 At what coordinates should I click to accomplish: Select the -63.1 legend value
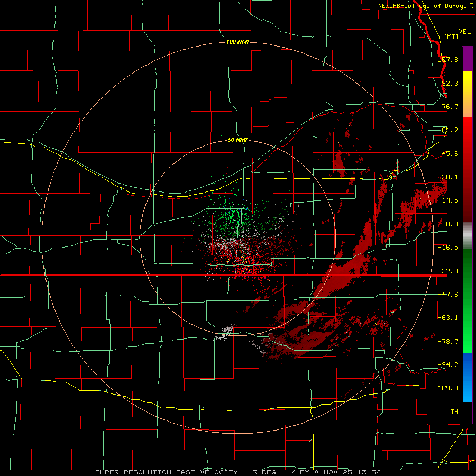(x=448, y=318)
